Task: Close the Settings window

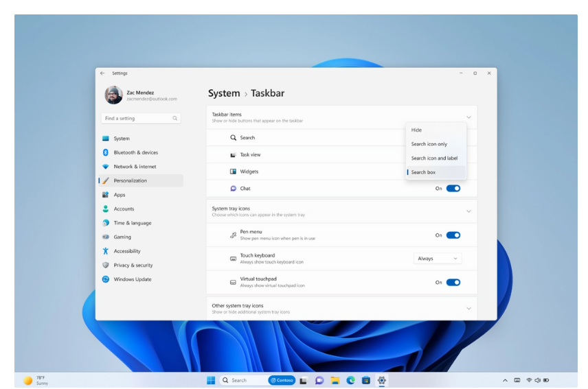Action: [x=489, y=73]
